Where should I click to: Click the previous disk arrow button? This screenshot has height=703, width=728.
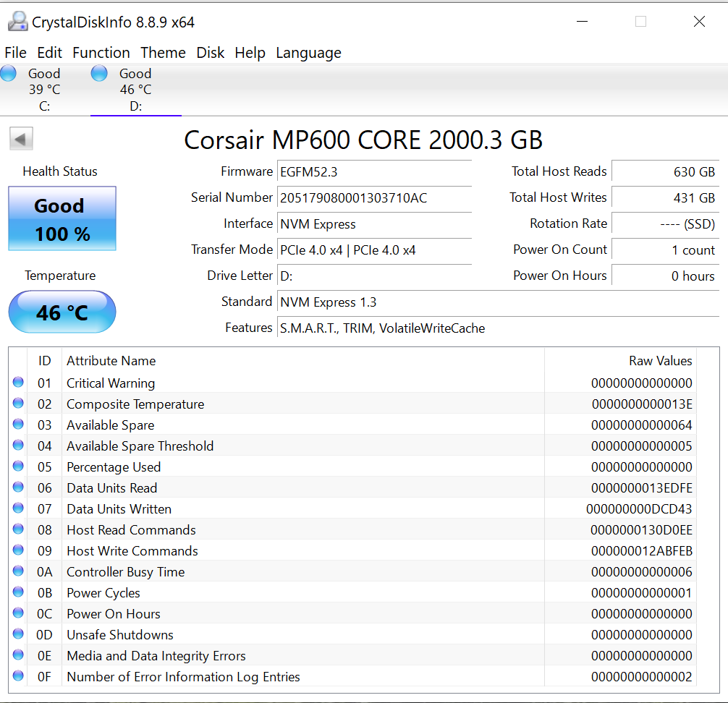click(21, 139)
